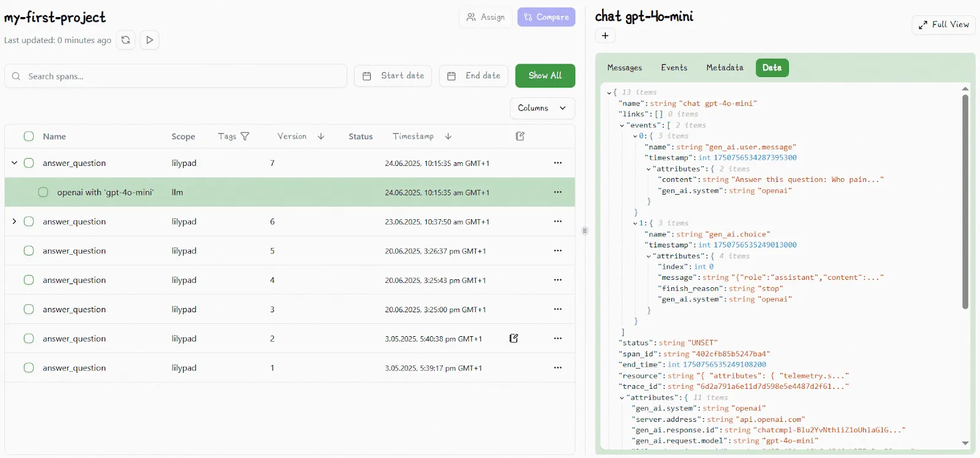Open the more options menu for version 3
This screenshot has width=980, height=458.
point(558,309)
